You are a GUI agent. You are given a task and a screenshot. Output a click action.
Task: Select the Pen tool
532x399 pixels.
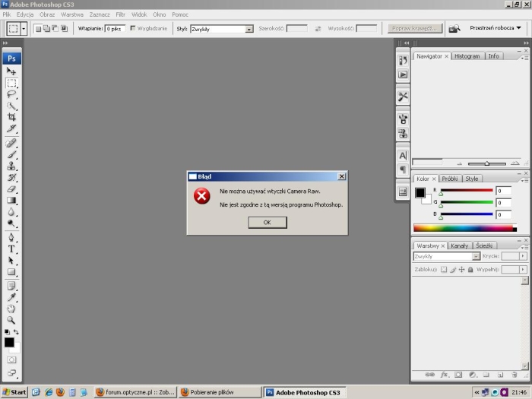click(x=11, y=237)
